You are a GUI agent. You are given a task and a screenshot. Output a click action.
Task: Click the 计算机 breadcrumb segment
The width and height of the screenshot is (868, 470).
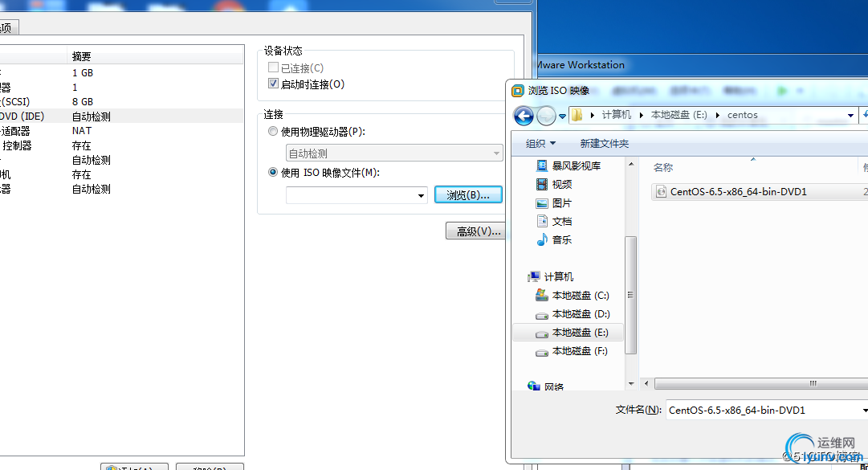tap(617, 115)
